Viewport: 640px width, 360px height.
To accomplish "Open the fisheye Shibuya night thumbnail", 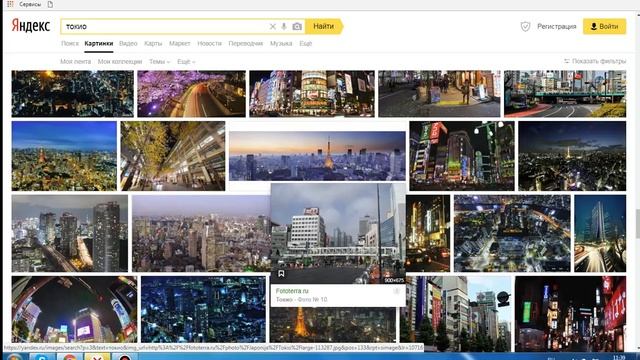I will 74,309.
